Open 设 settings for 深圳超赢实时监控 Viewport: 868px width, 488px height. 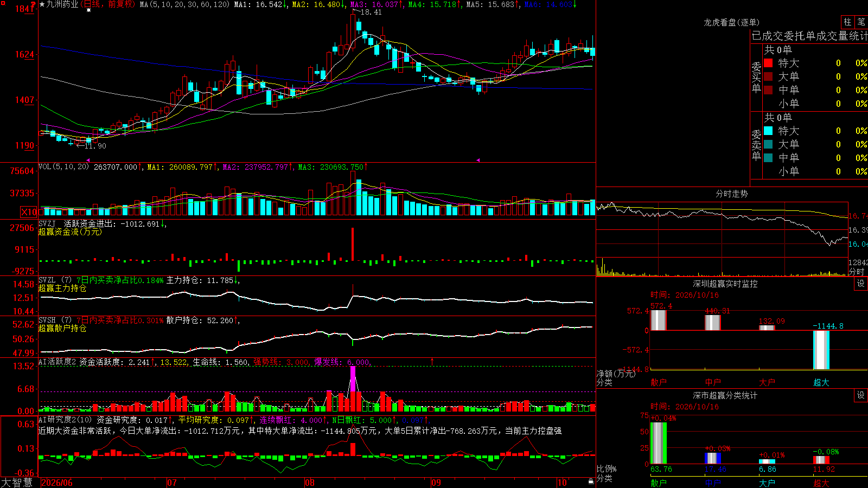coord(861,284)
